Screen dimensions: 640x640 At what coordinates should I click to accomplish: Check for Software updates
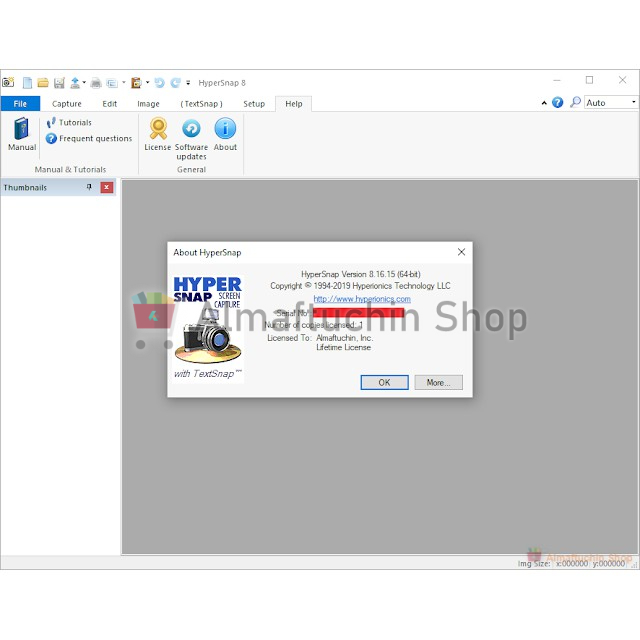click(x=191, y=138)
